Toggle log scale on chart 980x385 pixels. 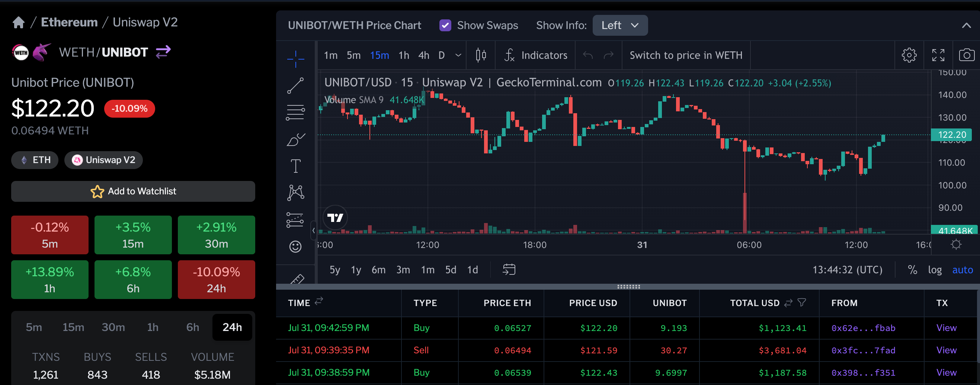click(x=934, y=270)
